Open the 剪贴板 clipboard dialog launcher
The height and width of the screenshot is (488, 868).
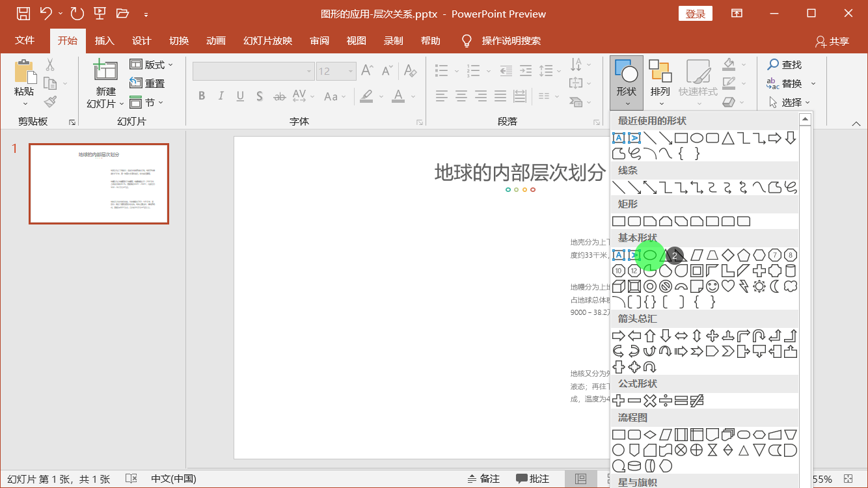[x=72, y=122]
